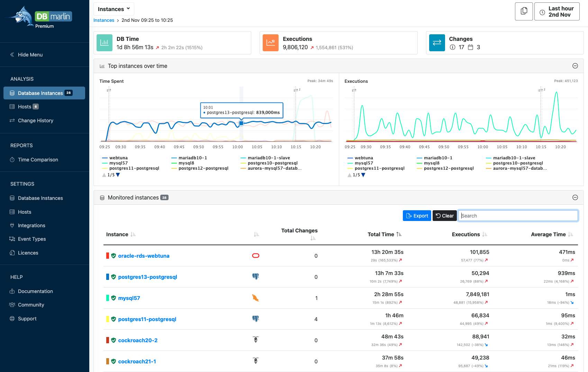Hide the sidebar with Hide Menu
The width and height of the screenshot is (588, 372).
coord(26,54)
